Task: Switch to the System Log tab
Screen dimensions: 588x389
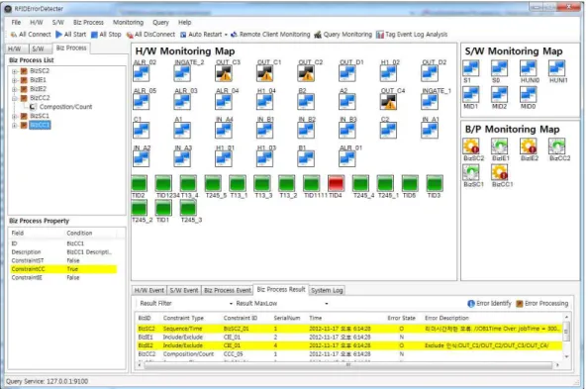Action: [327, 290]
